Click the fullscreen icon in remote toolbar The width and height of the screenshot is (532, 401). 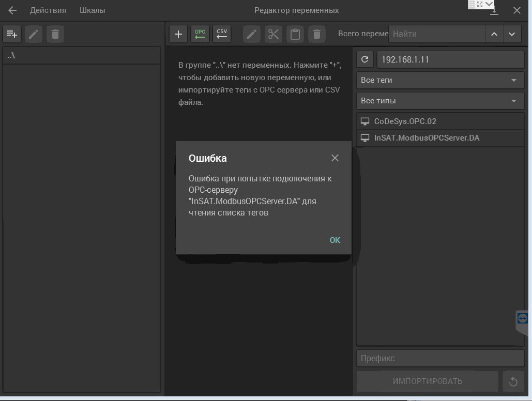click(x=480, y=4)
